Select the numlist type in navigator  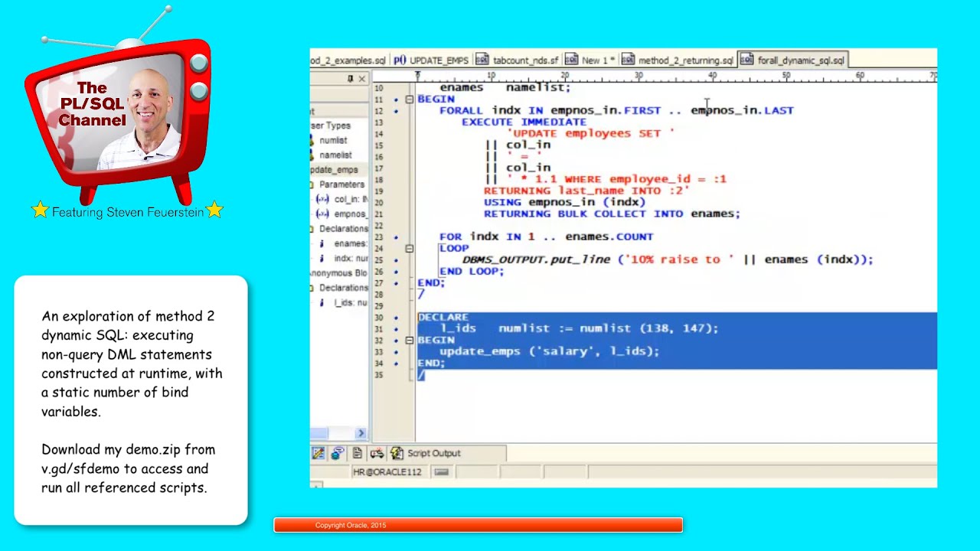pyautogui.click(x=334, y=140)
